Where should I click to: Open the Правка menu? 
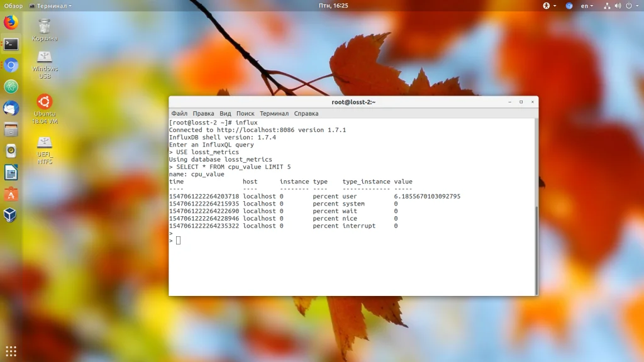pyautogui.click(x=203, y=113)
